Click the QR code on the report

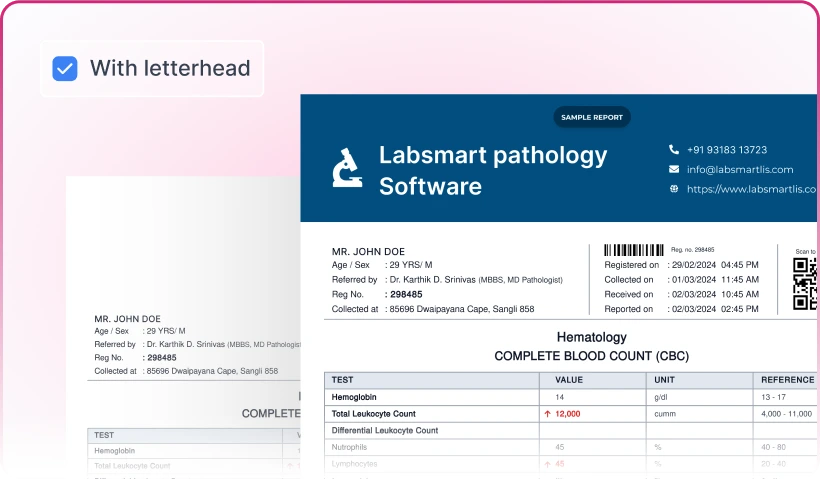coord(804,284)
